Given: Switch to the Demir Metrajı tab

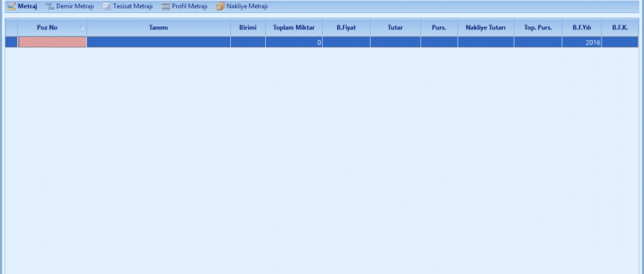Looking at the screenshot, I should click(74, 6).
